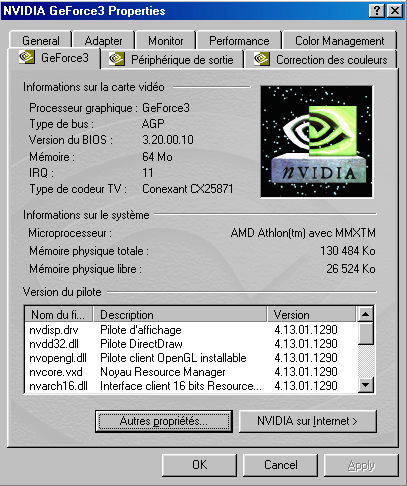Screen dimensions: 407x486
Task: Click the large NVIDIA logo image
Action: (x=316, y=141)
